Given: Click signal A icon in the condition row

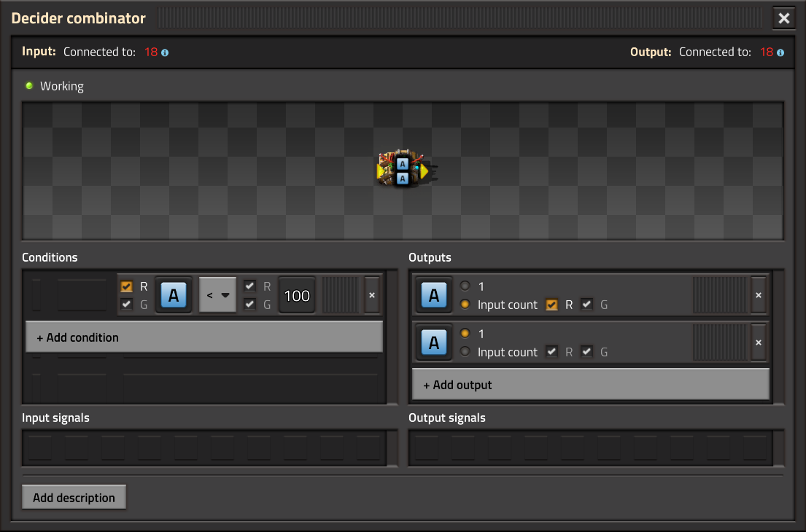Looking at the screenshot, I should click(174, 295).
